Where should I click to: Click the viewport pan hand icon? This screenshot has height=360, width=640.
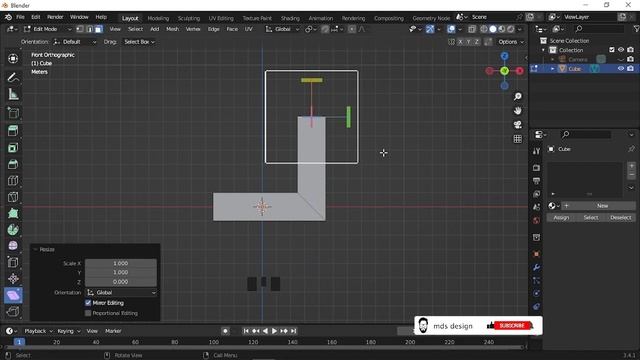(518, 111)
